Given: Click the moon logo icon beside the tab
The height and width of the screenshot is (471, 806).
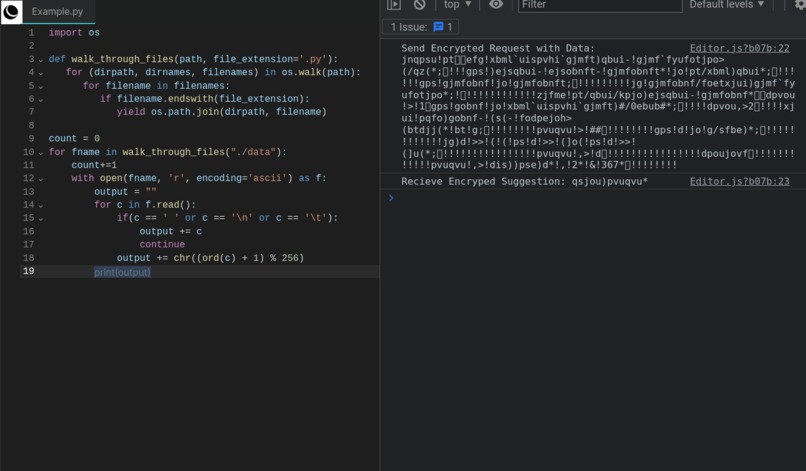Looking at the screenshot, I should tap(11, 11).
